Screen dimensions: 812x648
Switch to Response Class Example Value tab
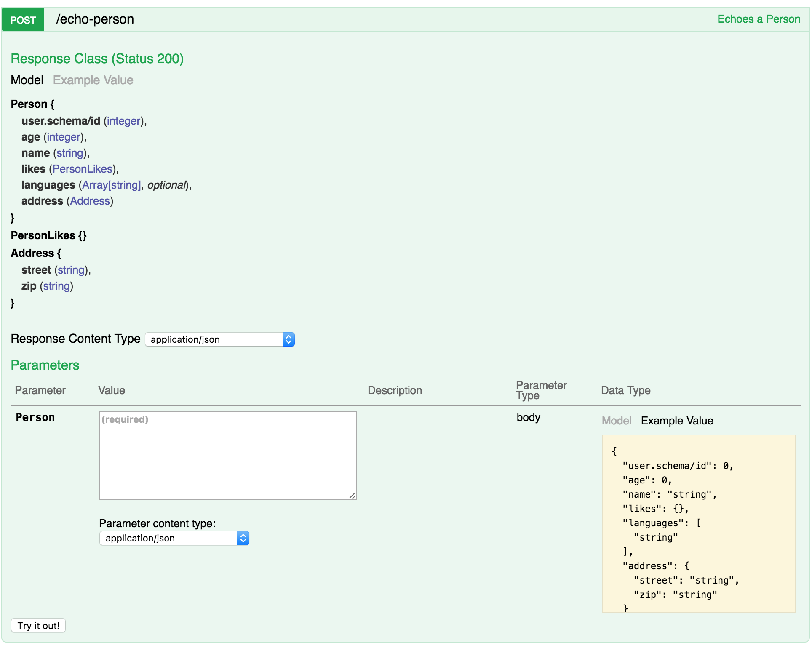pyautogui.click(x=93, y=80)
